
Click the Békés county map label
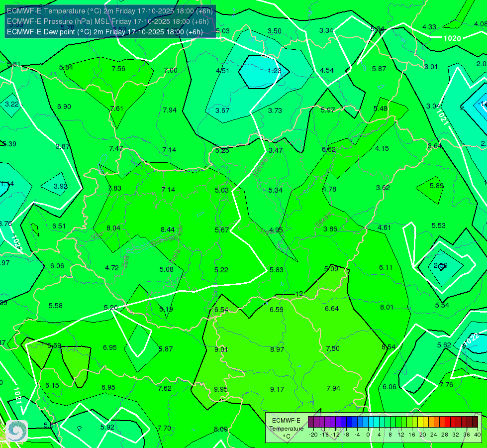point(323,220)
